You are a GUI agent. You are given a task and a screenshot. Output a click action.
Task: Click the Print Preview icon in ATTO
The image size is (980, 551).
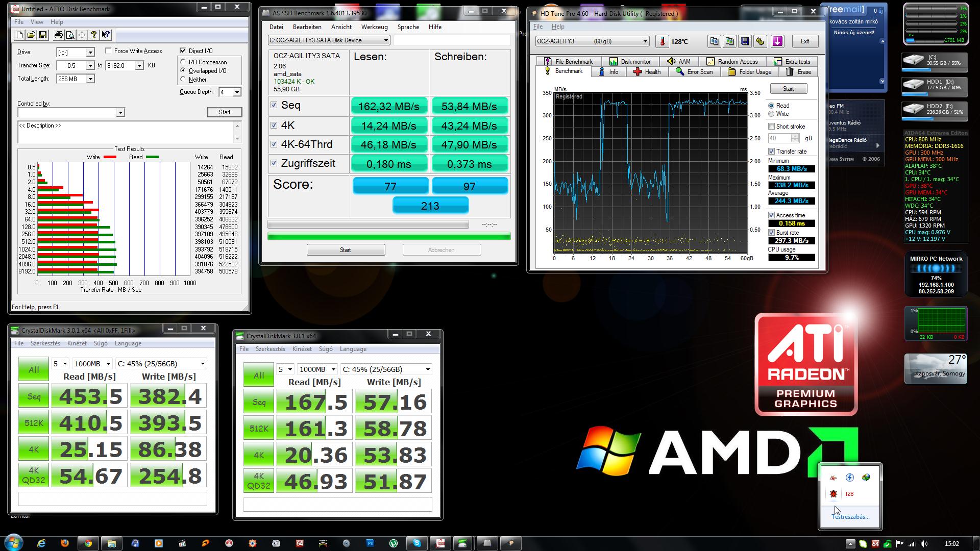pyautogui.click(x=70, y=35)
